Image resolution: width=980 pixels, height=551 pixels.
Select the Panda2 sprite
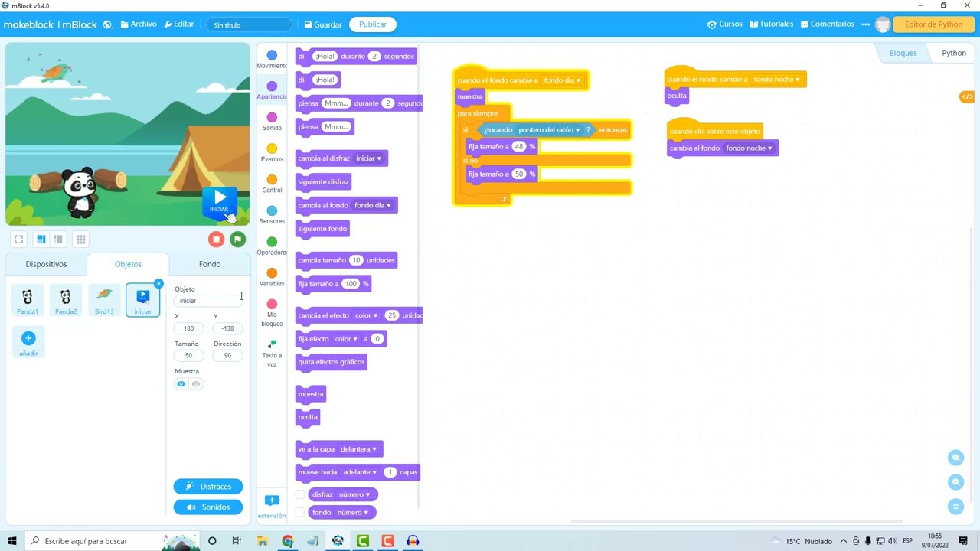point(66,300)
